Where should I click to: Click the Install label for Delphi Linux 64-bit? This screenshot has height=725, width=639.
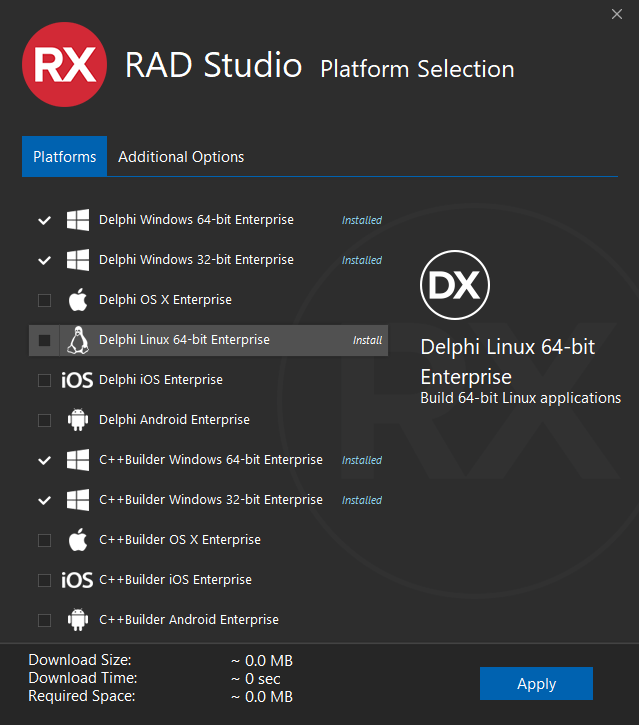click(368, 340)
